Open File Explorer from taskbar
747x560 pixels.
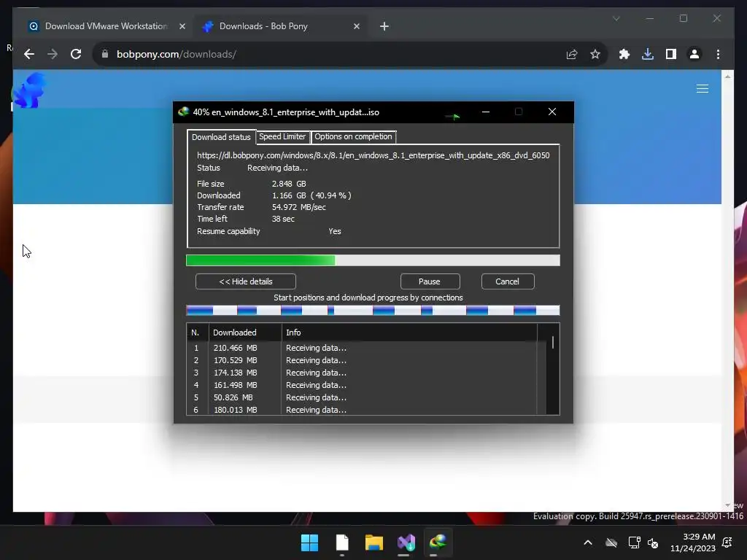(374, 542)
